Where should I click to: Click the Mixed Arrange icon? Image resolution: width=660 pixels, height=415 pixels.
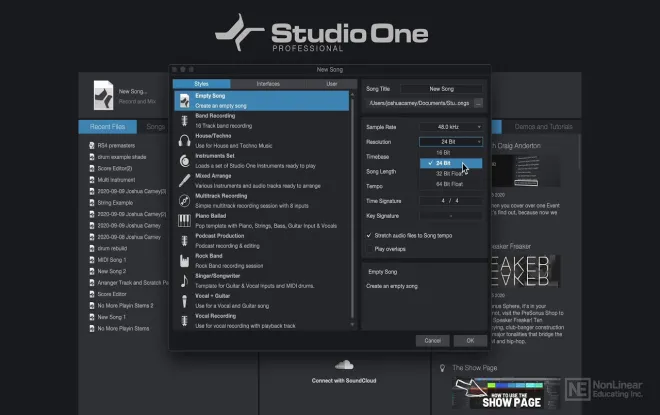pyautogui.click(x=184, y=181)
